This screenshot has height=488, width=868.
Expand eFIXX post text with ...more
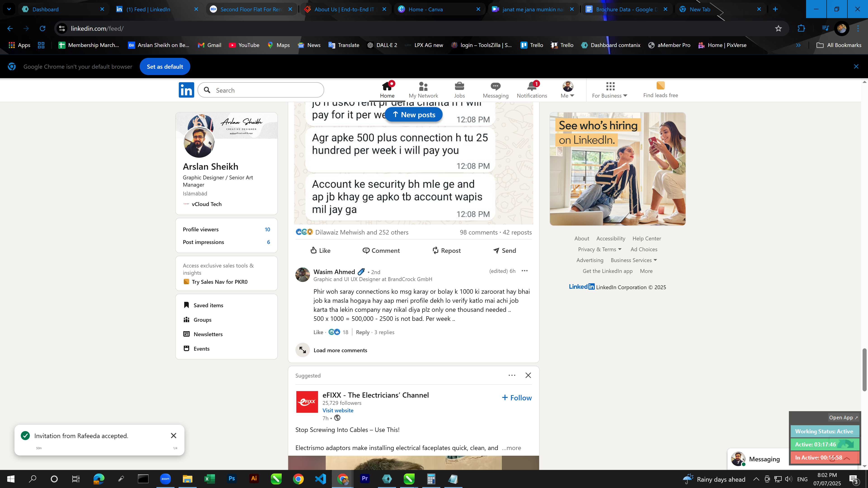tap(511, 448)
